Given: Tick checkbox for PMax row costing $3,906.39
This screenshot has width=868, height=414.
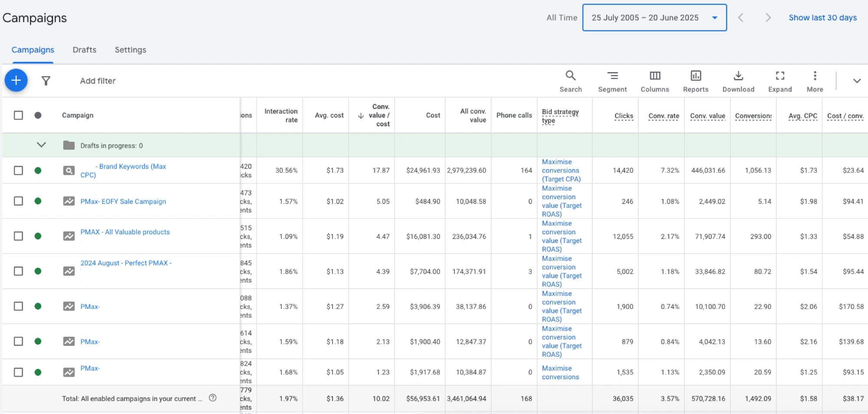Looking at the screenshot, I should coord(18,306).
